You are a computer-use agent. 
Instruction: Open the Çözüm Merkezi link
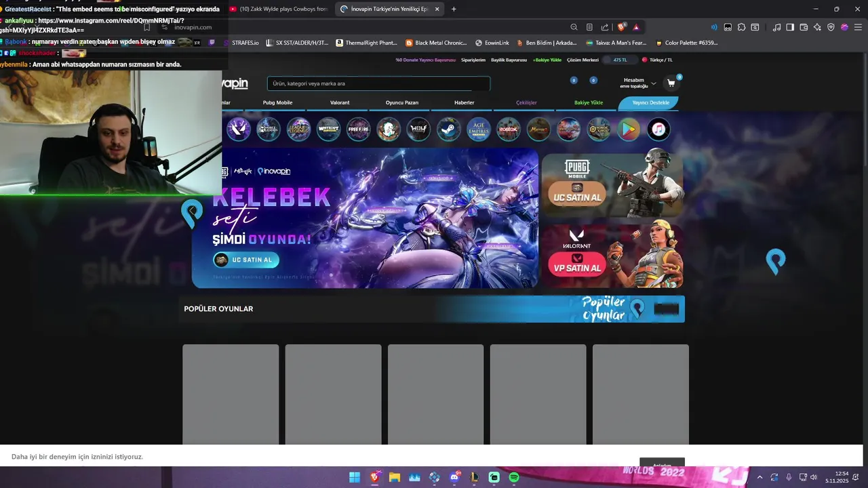coord(584,60)
